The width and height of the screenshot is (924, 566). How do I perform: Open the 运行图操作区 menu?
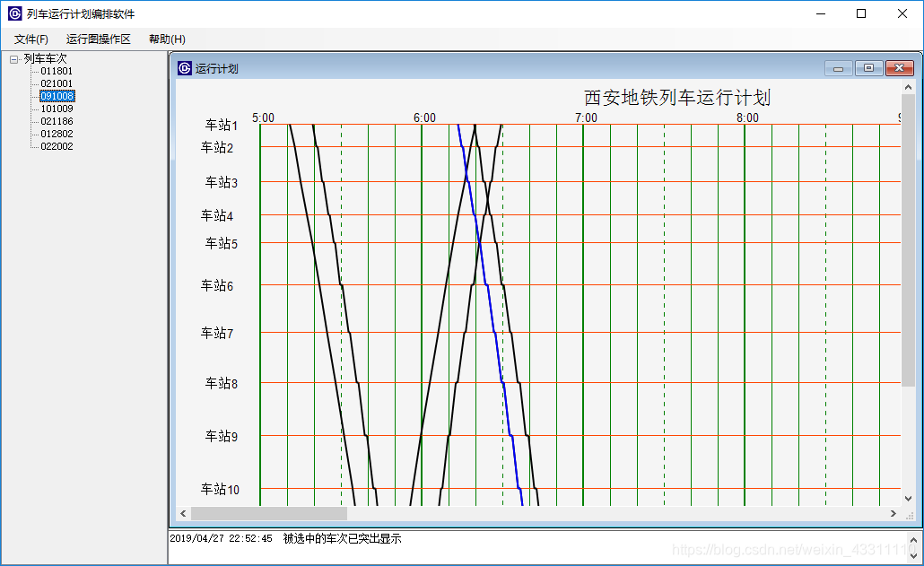(x=99, y=39)
